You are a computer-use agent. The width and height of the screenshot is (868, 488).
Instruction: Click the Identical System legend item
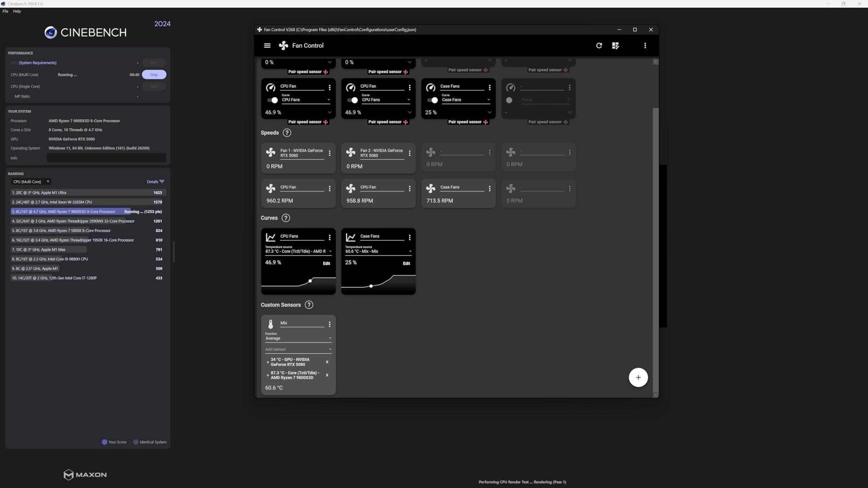(150, 442)
